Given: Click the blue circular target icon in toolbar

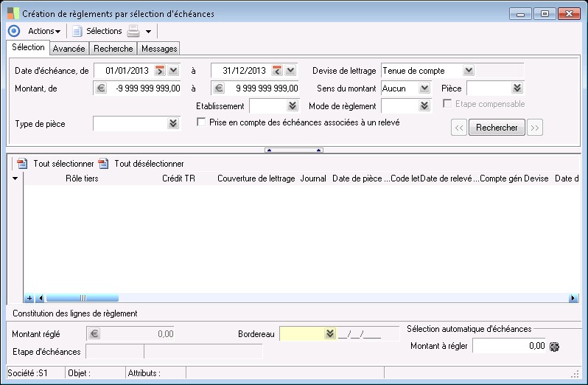Looking at the screenshot, I should click(14, 31).
